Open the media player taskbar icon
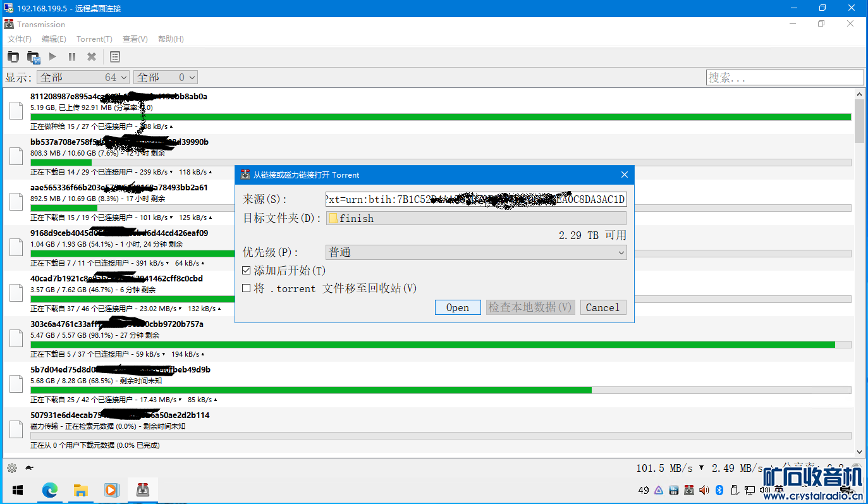Screen dimensions: 868x504 111,490
